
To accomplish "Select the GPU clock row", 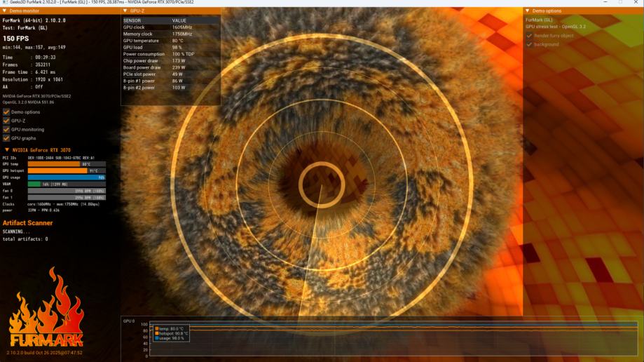I will point(170,27).
